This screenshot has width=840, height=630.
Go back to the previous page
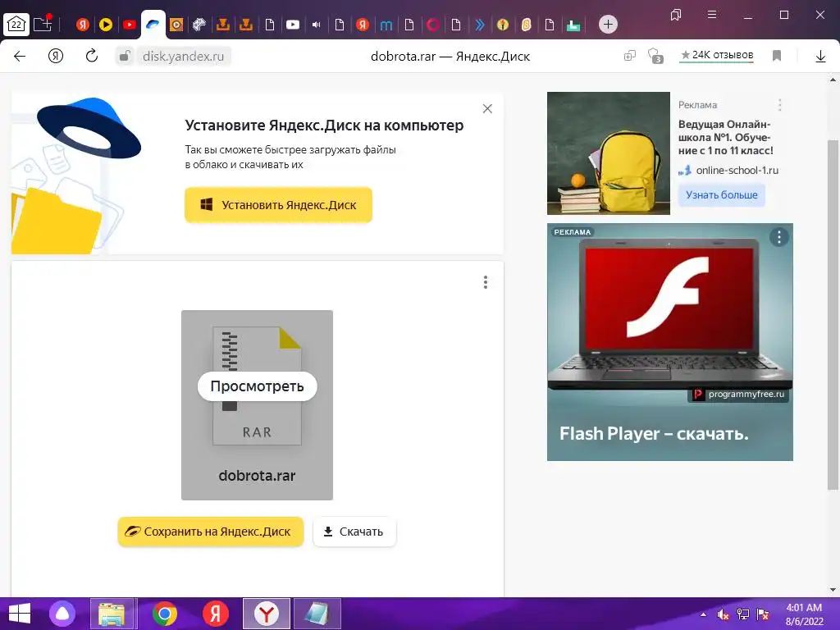20,56
